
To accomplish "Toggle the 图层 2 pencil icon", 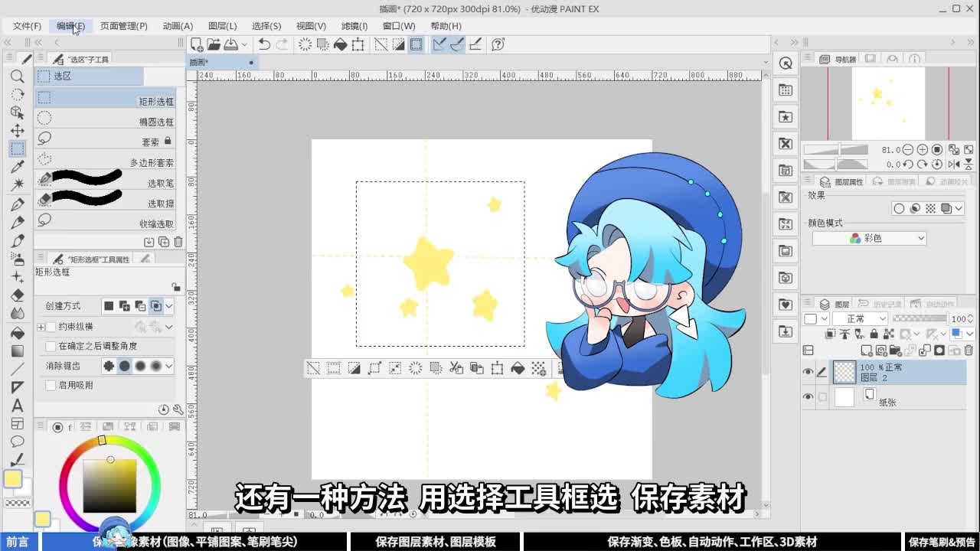I will pos(822,372).
